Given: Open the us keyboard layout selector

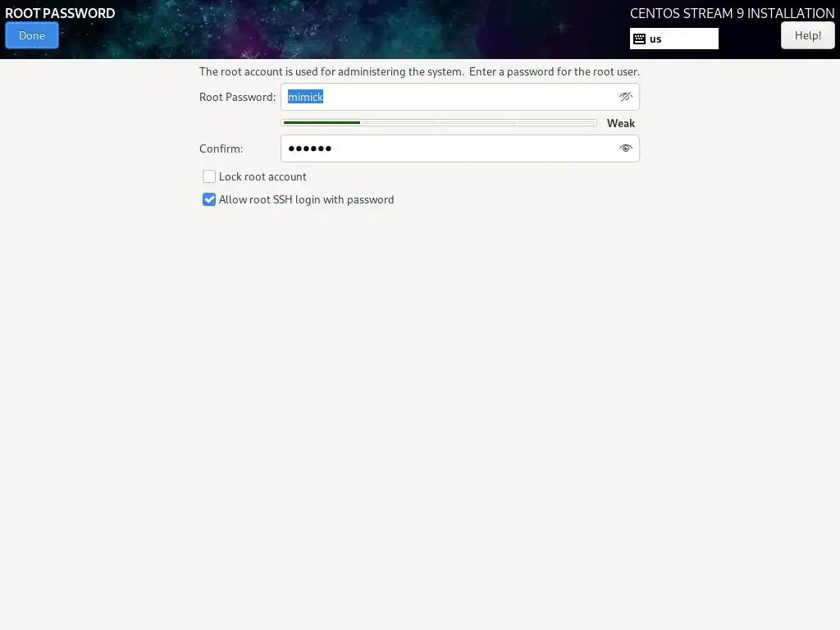Looking at the screenshot, I should click(674, 39).
